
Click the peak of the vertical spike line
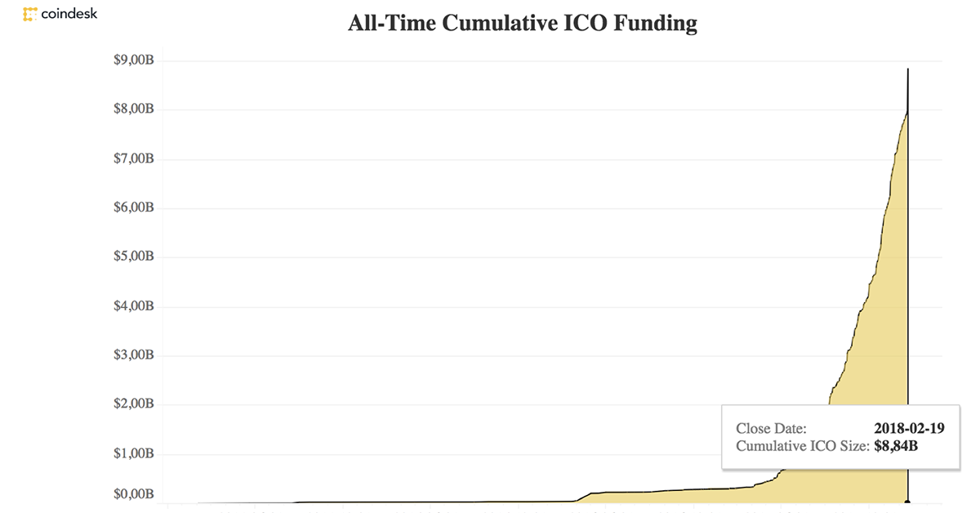pyautogui.click(x=908, y=69)
